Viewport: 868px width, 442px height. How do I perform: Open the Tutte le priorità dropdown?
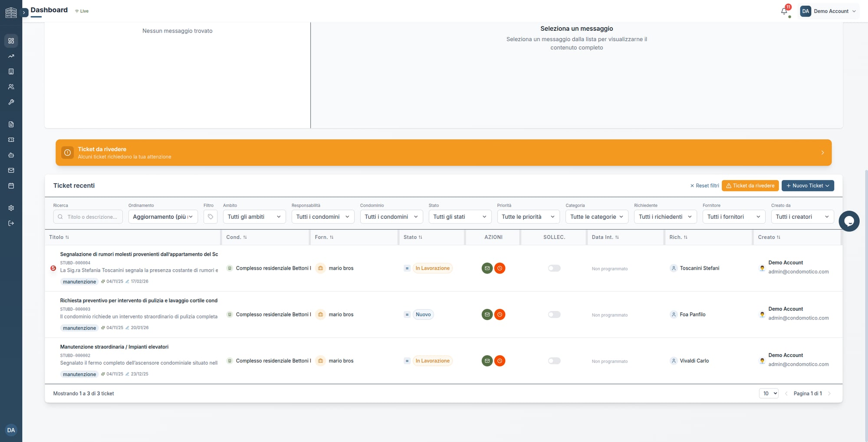point(528,216)
